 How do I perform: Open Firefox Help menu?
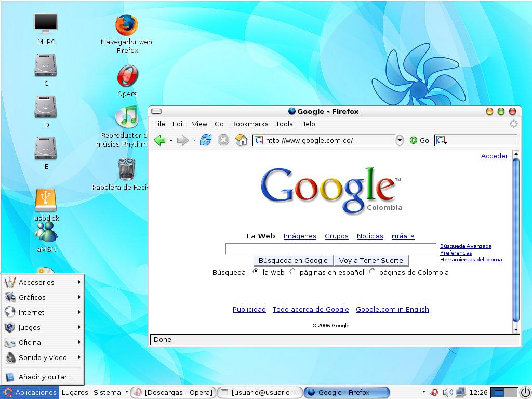(x=308, y=124)
